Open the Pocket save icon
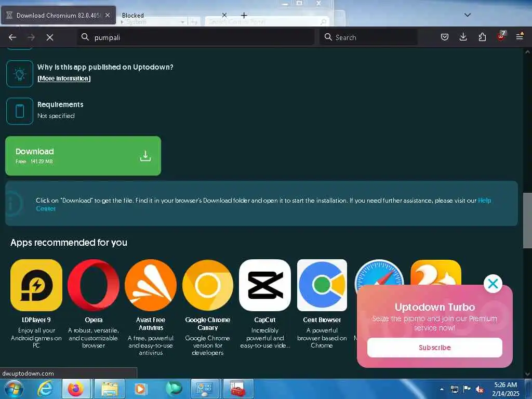The width and height of the screenshot is (532, 399). click(445, 37)
